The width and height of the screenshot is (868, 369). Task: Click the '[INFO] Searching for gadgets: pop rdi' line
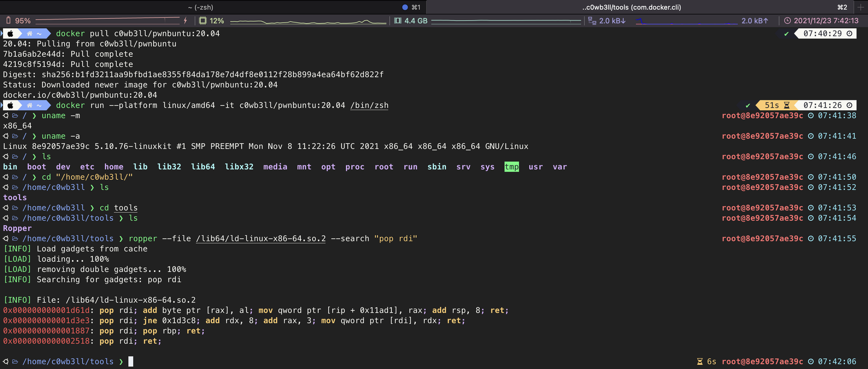click(x=92, y=280)
